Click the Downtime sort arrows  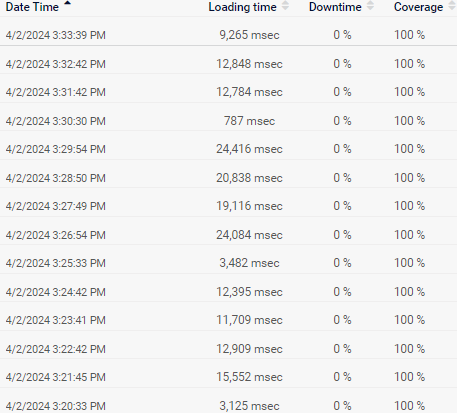click(x=370, y=6)
